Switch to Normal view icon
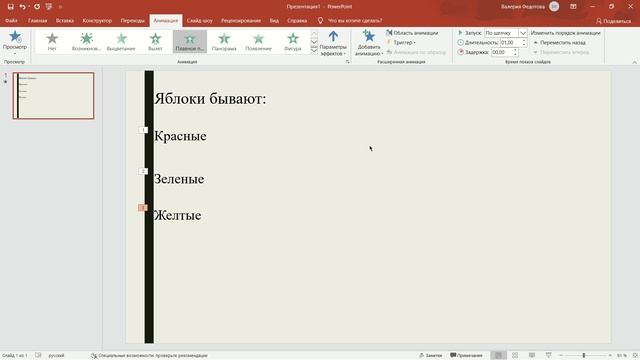 point(498,356)
